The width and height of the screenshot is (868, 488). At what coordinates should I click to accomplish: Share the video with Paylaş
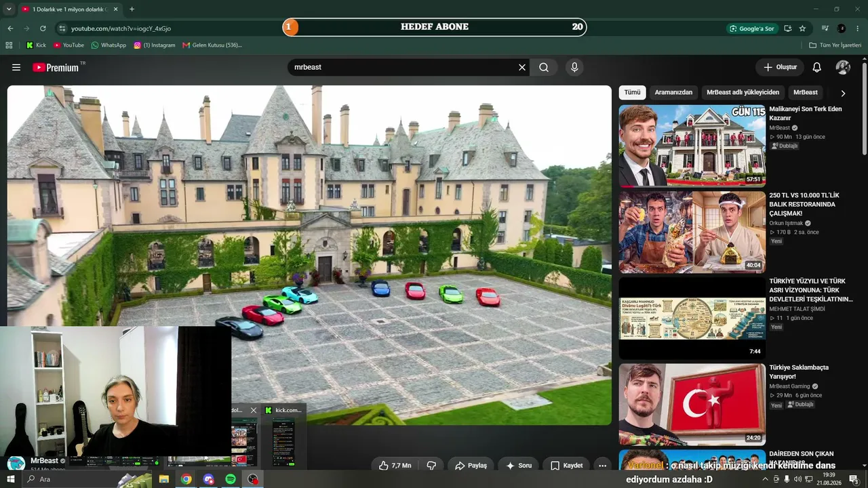click(471, 466)
